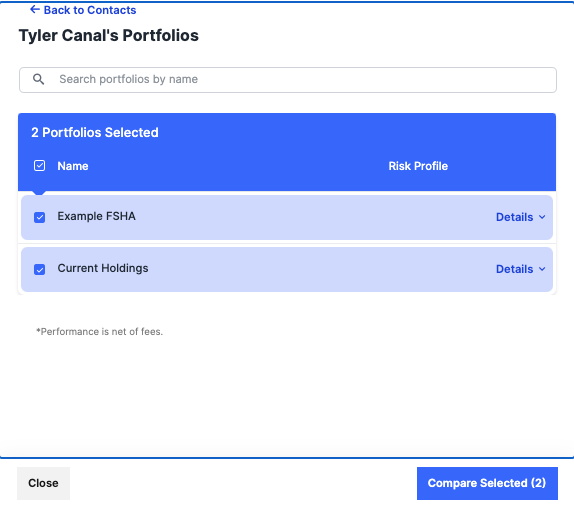
Task: Uncheck the Current Holdings checkbox
Action: pos(40,269)
